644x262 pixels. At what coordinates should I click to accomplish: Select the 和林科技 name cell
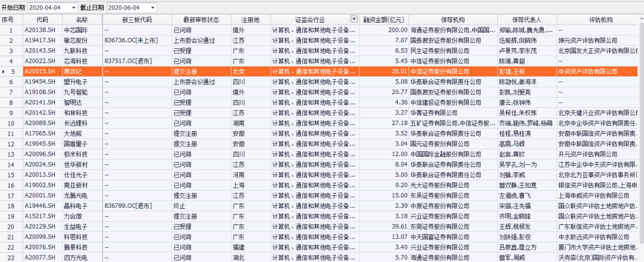point(82,113)
